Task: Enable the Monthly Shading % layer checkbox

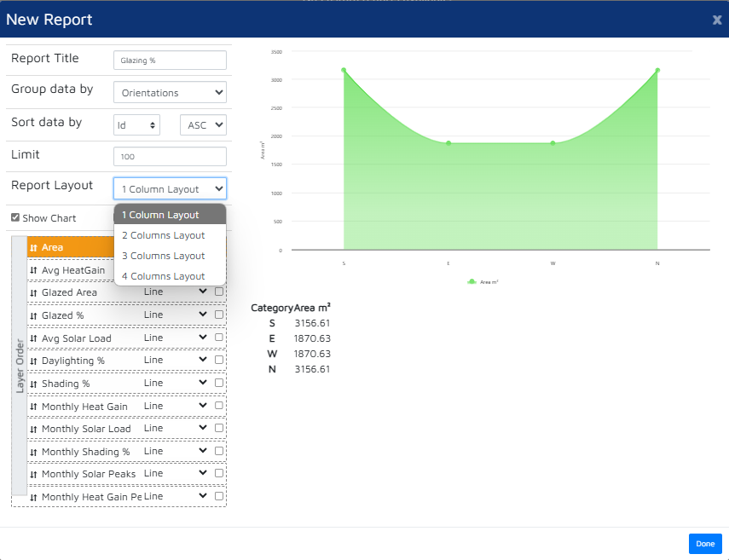Action: [x=219, y=451]
